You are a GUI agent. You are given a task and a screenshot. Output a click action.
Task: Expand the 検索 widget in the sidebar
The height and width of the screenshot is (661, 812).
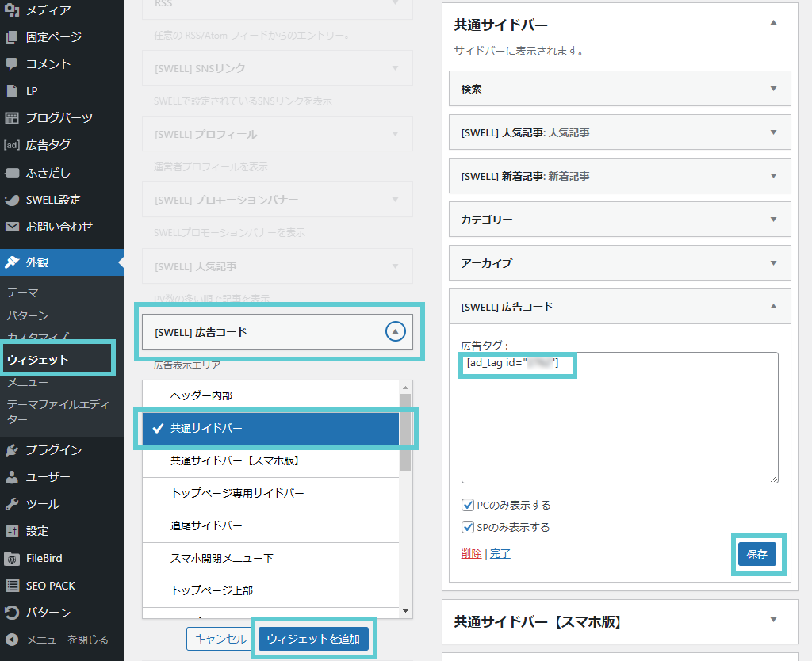pyautogui.click(x=773, y=89)
